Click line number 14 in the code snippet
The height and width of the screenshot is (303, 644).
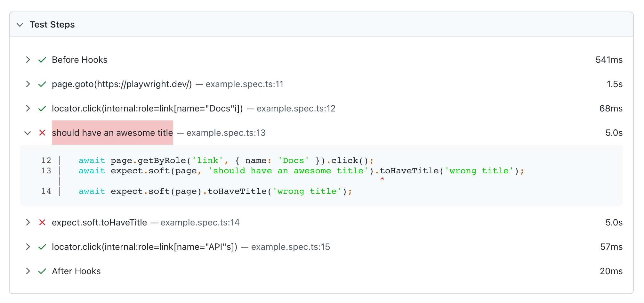(46, 191)
